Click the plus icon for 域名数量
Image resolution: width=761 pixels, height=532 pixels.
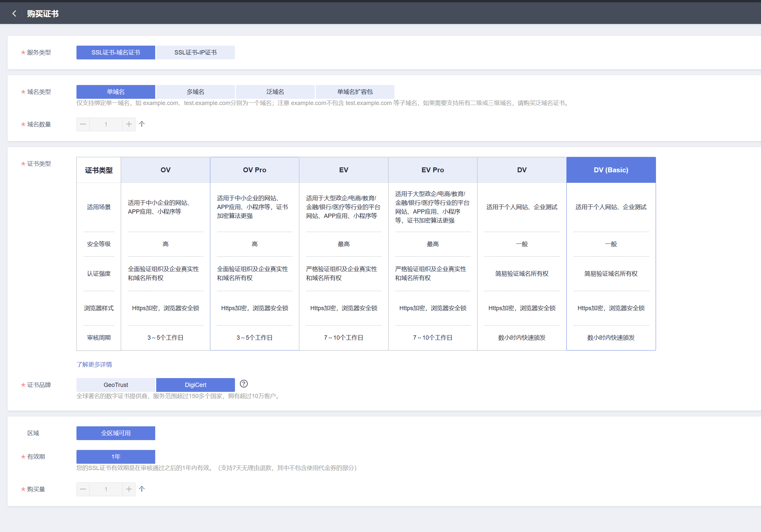(129, 124)
